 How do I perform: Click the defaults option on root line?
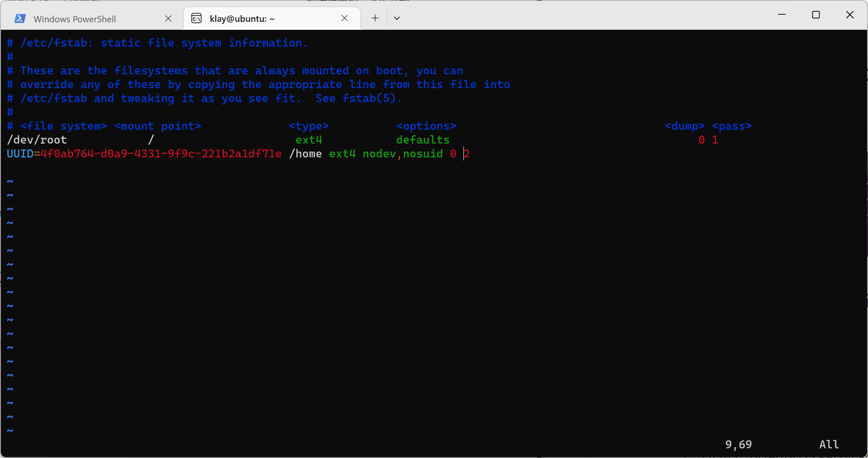(x=423, y=140)
